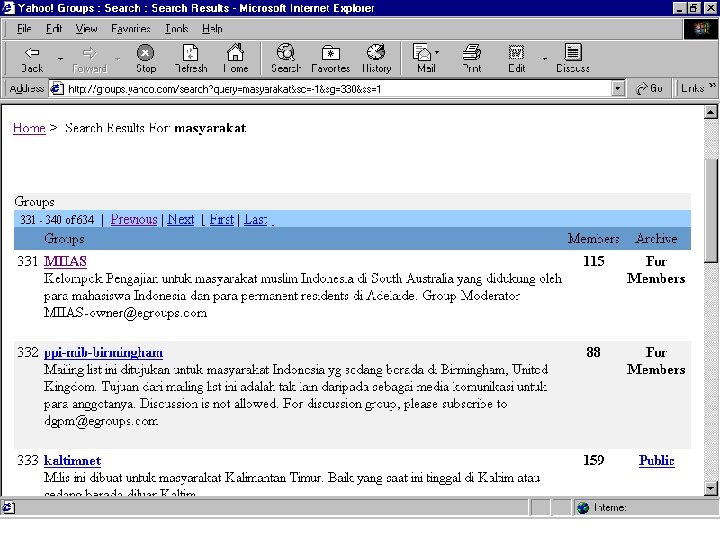Image resolution: width=720 pixels, height=540 pixels.
Task: Open the kaltimnet group link
Action: (x=73, y=461)
